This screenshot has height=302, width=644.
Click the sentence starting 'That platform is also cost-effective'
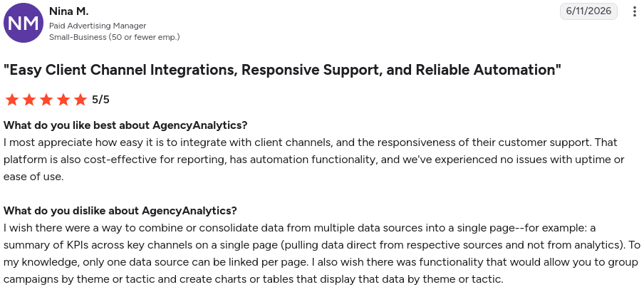click(x=314, y=160)
